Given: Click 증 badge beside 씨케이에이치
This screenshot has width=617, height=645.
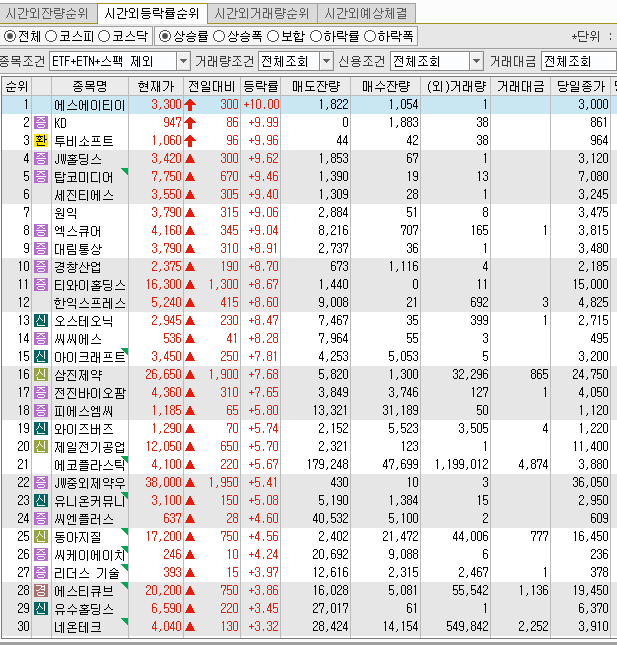Looking at the screenshot, I should [x=41, y=555].
